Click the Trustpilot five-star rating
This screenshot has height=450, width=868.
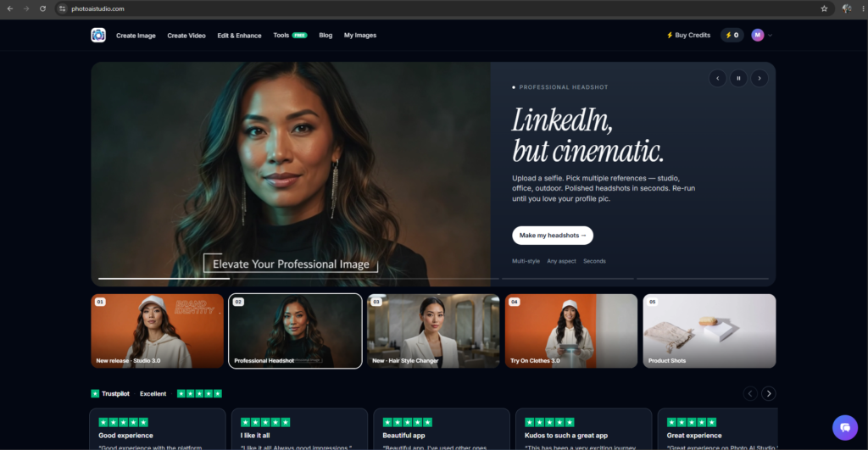[x=199, y=393]
